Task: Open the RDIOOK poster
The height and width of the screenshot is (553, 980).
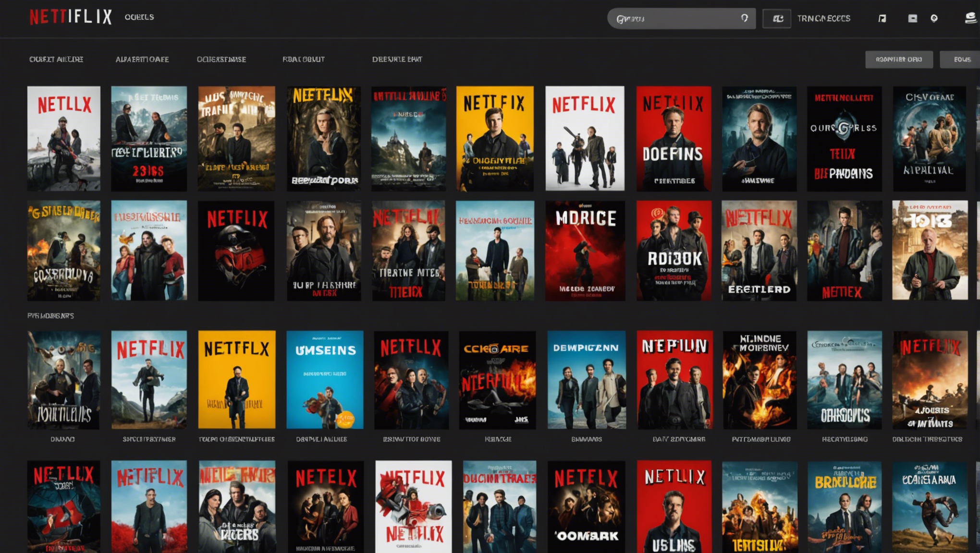Action: point(674,251)
